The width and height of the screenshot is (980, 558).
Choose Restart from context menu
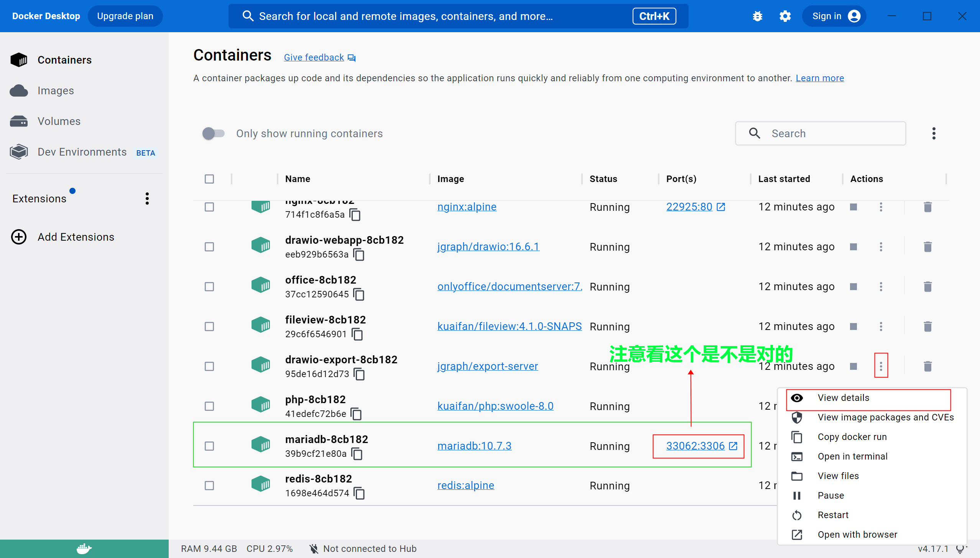pyautogui.click(x=872, y=515)
